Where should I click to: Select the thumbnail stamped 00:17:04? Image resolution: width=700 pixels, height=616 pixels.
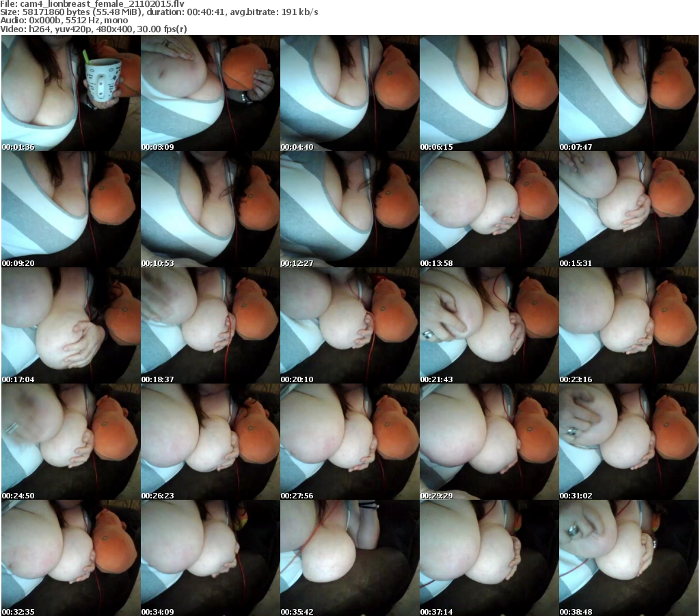[x=71, y=325]
